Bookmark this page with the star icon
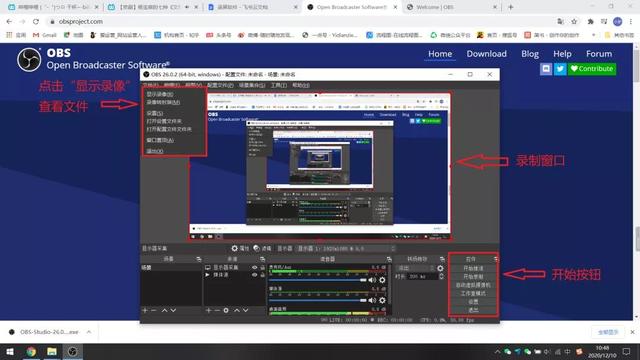 (574, 21)
